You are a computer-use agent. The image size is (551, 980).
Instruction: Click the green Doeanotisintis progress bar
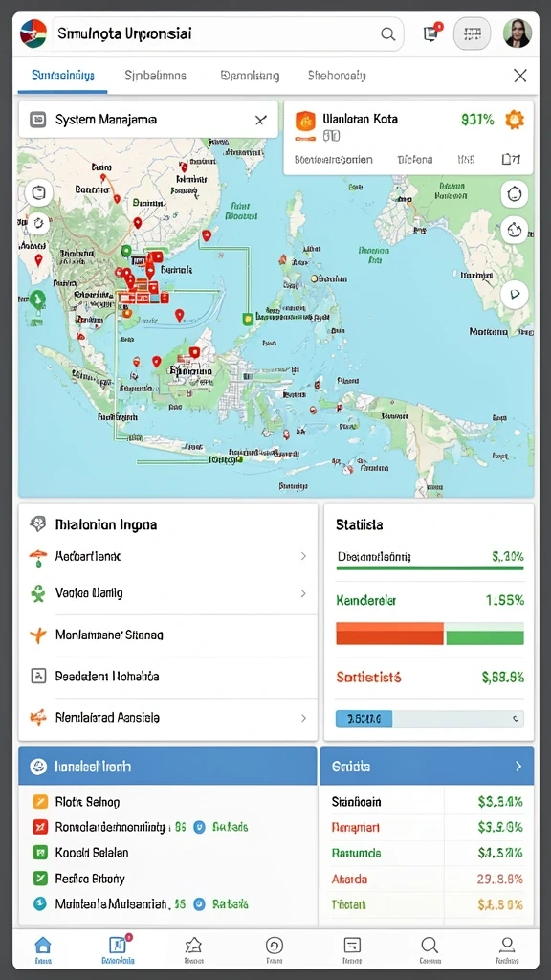[430, 568]
